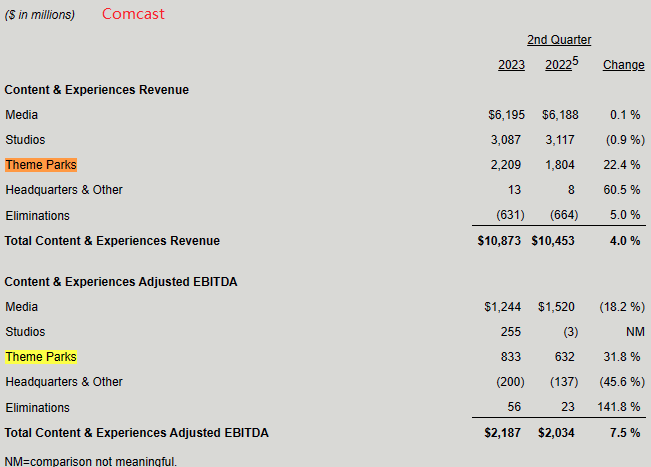651x467 pixels.
Task: Select total revenue value $10,873
Action: click(x=499, y=241)
